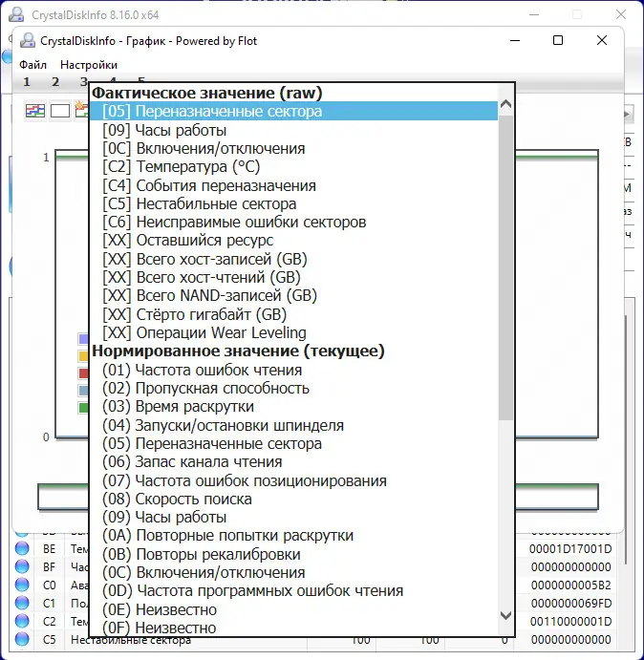644x660 pixels.
Task: Maximize the График window
Action: click(x=558, y=40)
